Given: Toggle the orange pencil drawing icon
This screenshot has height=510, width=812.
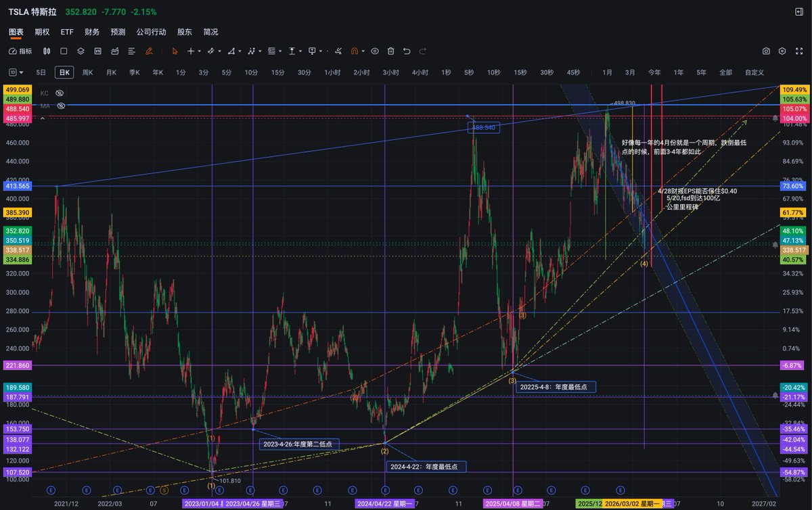Looking at the screenshot, I should tap(149, 51).
